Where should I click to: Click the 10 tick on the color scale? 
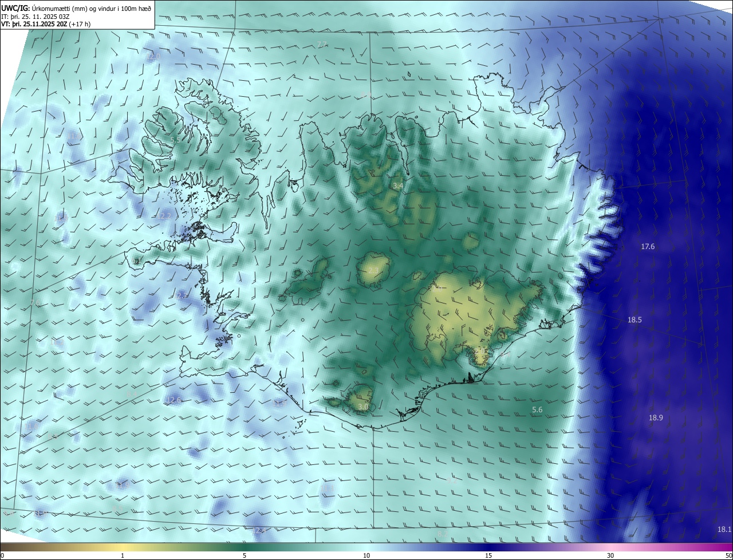point(366,555)
